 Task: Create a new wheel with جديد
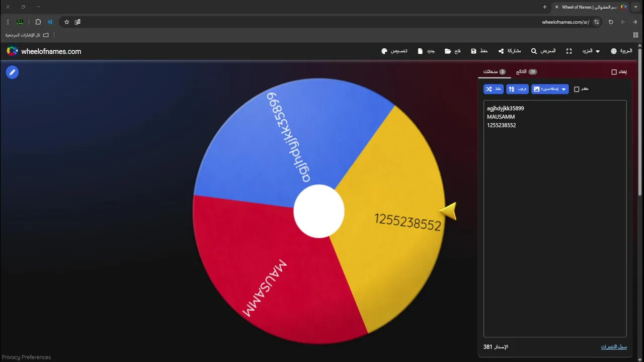click(x=426, y=51)
